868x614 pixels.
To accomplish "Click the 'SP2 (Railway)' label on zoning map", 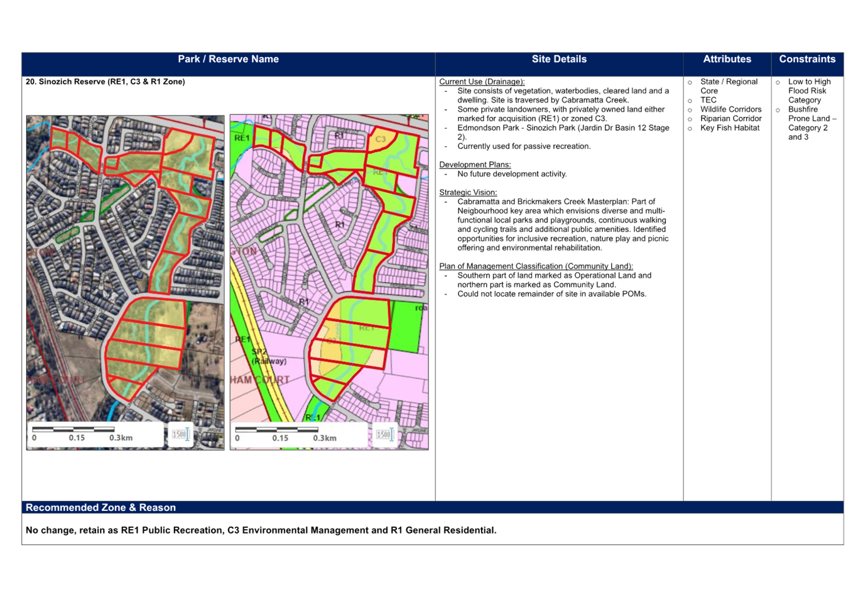I will (269, 357).
